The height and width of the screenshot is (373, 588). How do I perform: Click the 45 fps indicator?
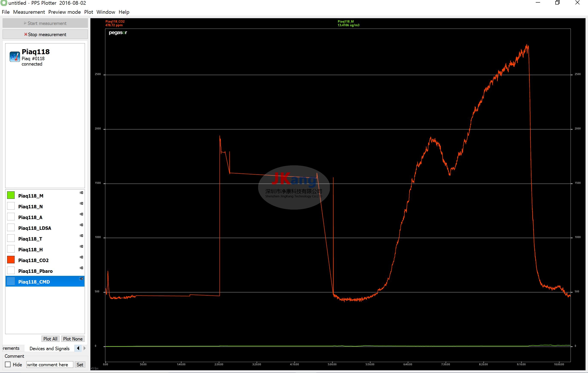95,368
